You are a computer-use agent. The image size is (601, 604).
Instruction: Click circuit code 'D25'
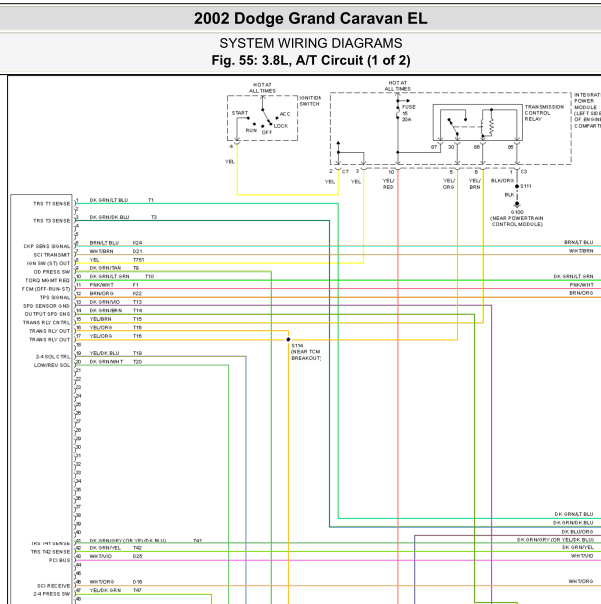point(138,557)
